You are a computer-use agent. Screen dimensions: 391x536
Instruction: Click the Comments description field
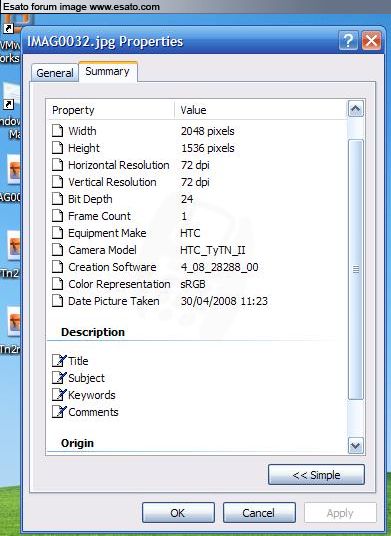click(x=93, y=412)
